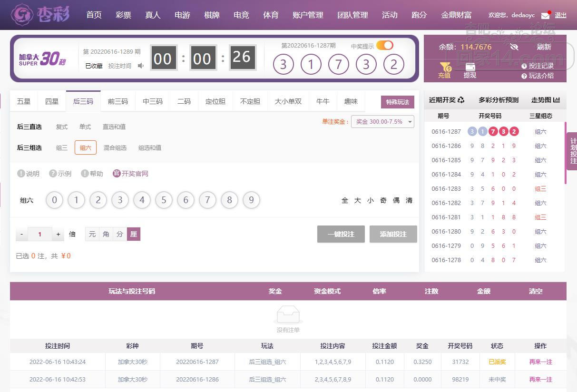Click 全 quick select all numbers
The height and width of the screenshot is (392, 577).
(x=345, y=200)
